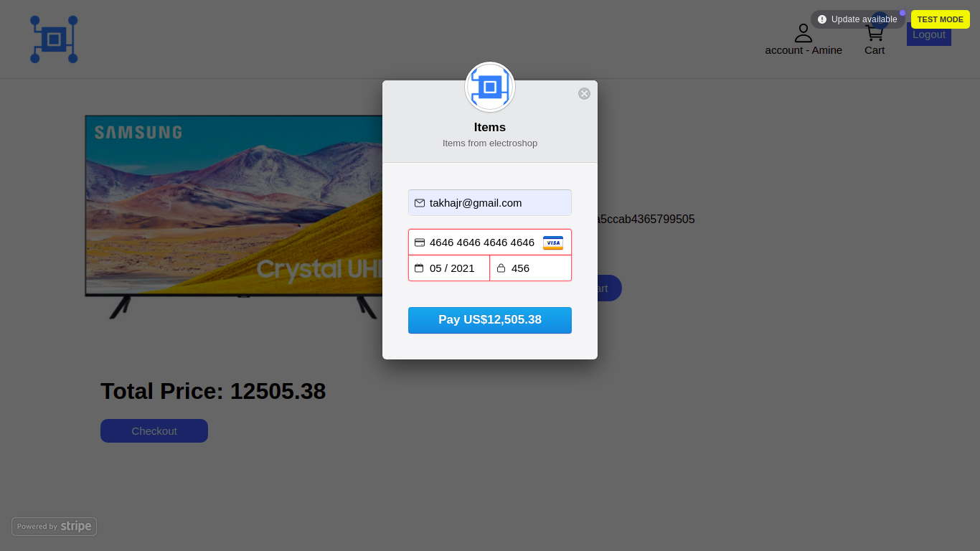Click the credit card icon in number field
This screenshot has height=551, width=980.
420,242
